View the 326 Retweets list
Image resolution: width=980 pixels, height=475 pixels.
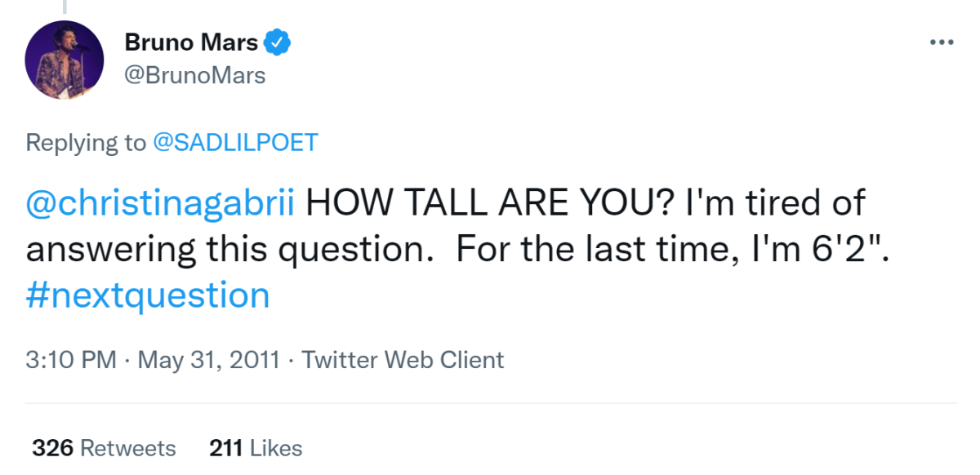[104, 448]
